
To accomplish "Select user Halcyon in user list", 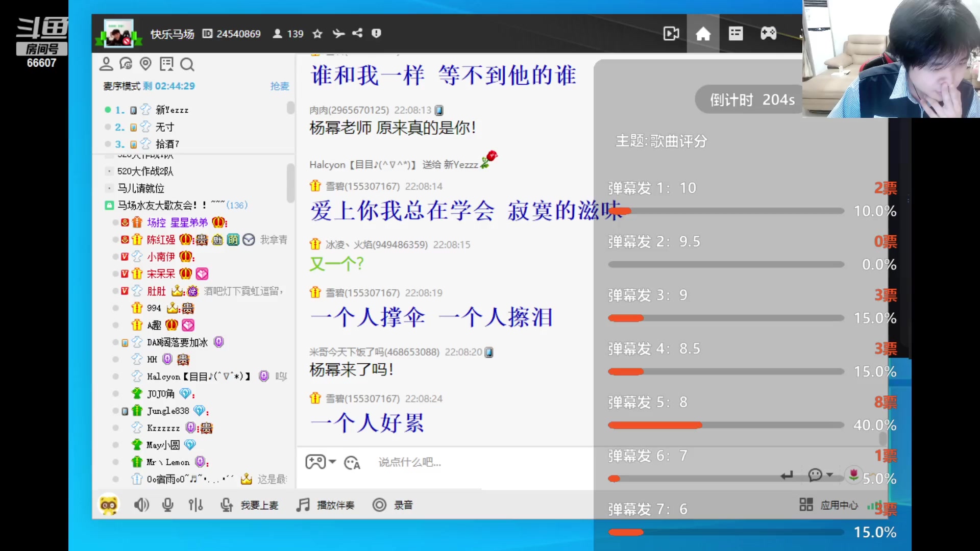I will tap(199, 377).
